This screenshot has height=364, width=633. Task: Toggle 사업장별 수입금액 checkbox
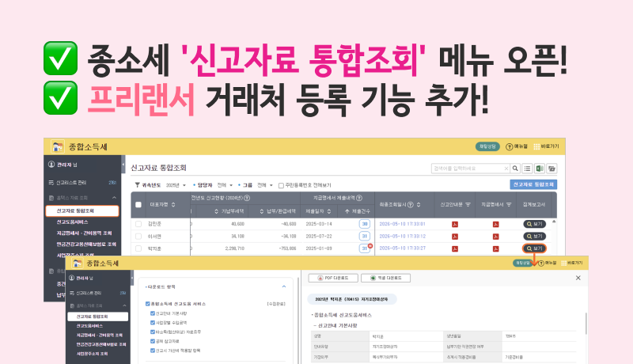point(153,322)
